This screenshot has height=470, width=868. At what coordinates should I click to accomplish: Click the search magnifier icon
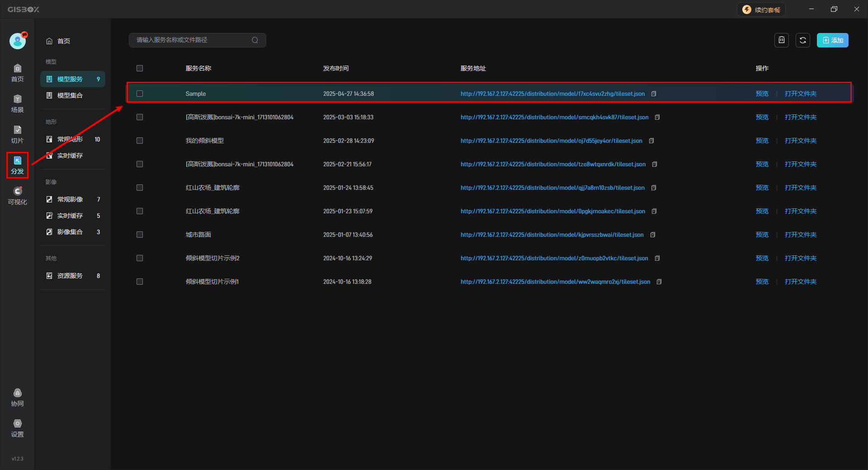(255, 40)
